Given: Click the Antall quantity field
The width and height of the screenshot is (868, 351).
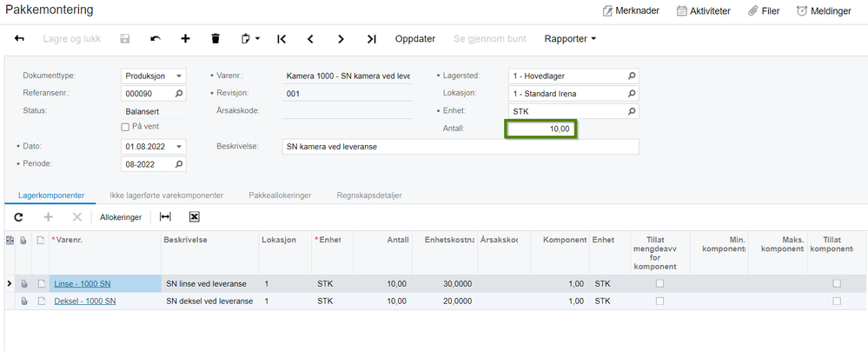Looking at the screenshot, I should coord(541,129).
